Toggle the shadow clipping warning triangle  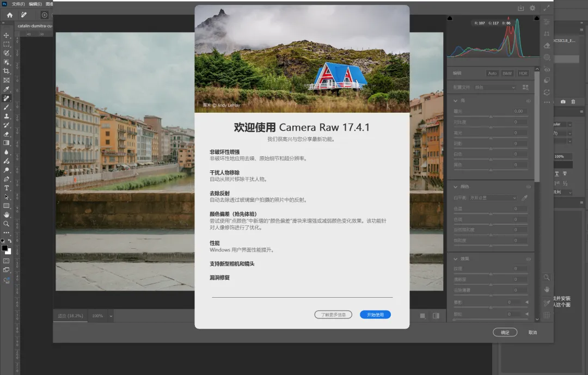point(450,18)
